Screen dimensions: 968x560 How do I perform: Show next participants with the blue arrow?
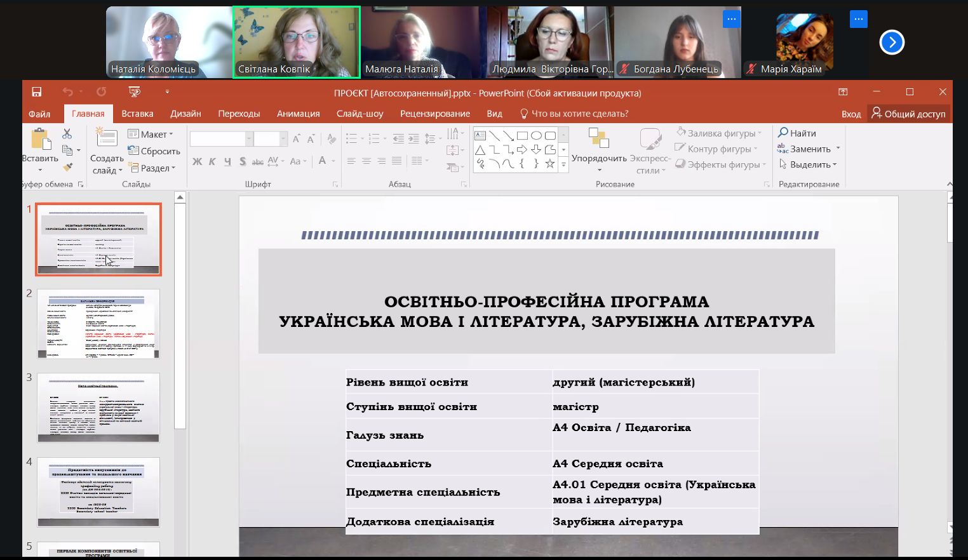[892, 43]
